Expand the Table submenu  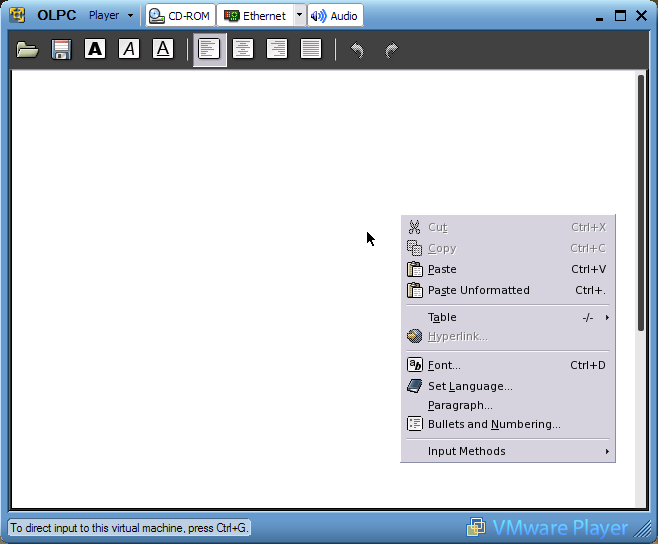click(508, 317)
